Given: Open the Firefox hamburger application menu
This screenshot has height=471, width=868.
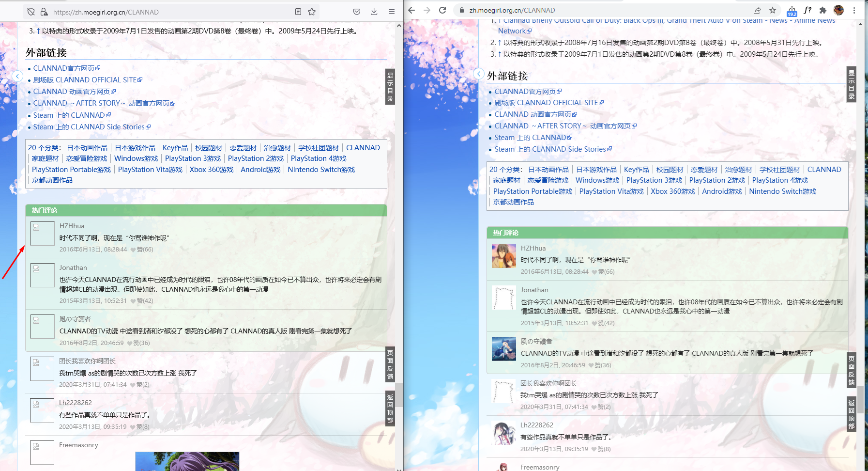Looking at the screenshot, I should pos(391,12).
